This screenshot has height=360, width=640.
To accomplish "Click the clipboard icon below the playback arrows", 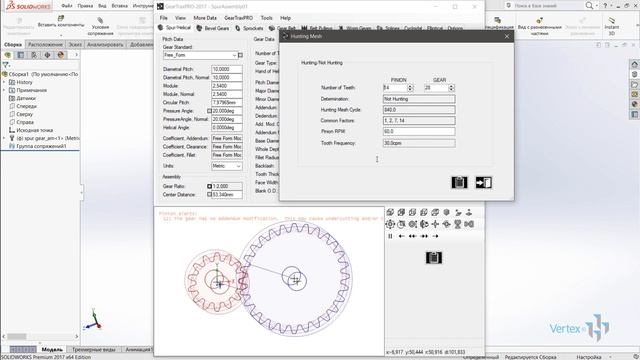I will pyautogui.click(x=434, y=258).
